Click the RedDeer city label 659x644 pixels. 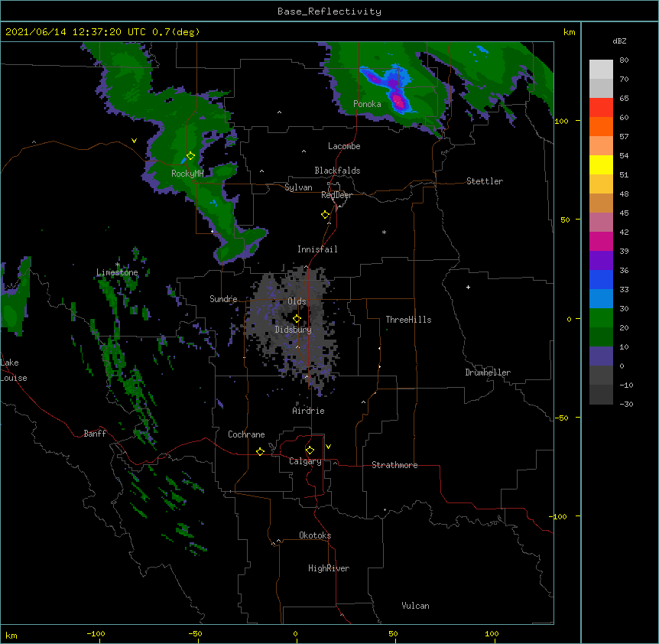click(x=336, y=195)
